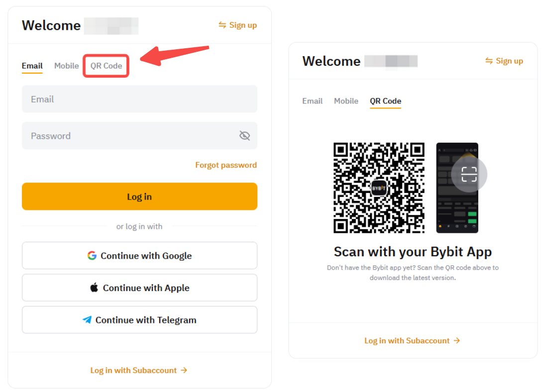545x392 pixels.
Task: Click the Bybit logo inside QR code
Action: [x=379, y=188]
